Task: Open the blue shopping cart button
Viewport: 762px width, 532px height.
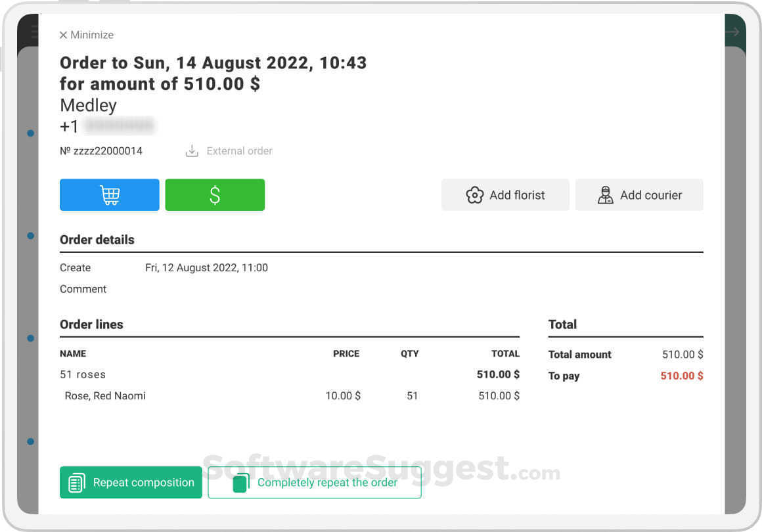Action: [x=110, y=195]
